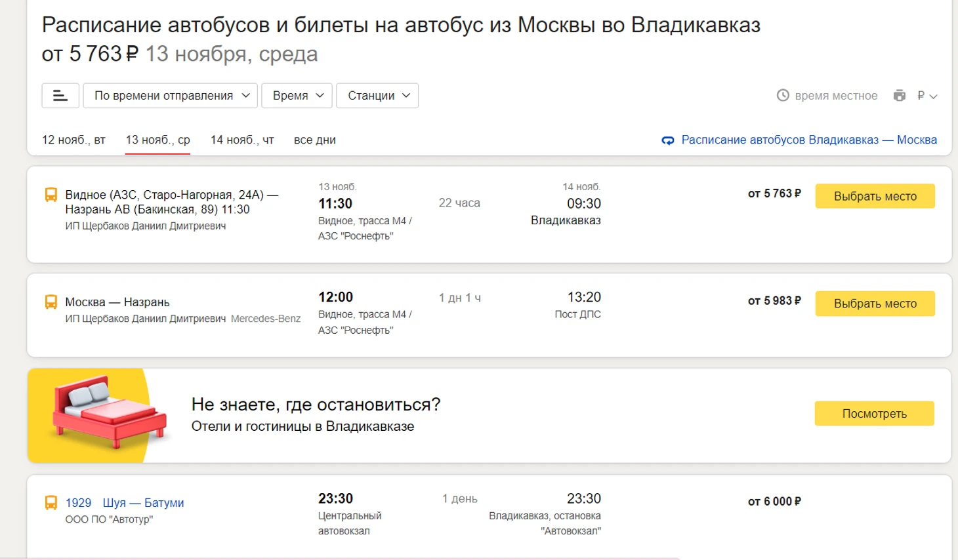Click the reverse route arrows icon
Viewport: 958px width, 560px height.
(x=668, y=140)
